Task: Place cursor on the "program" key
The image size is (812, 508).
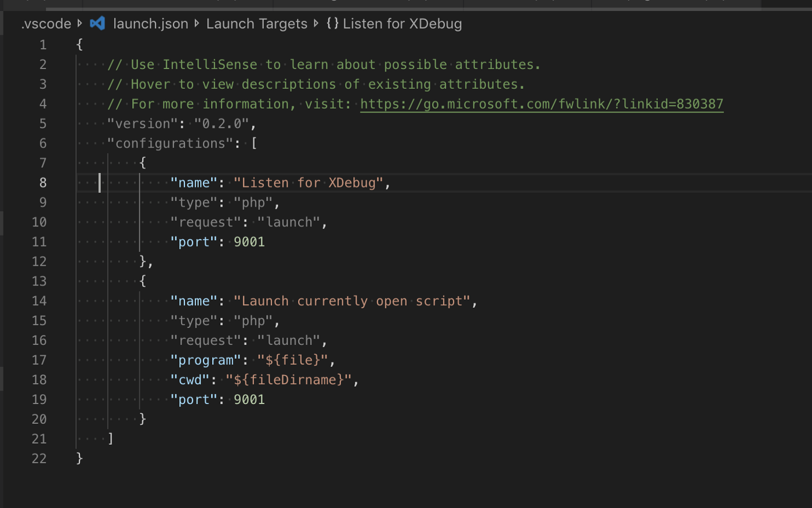Action: (x=205, y=361)
